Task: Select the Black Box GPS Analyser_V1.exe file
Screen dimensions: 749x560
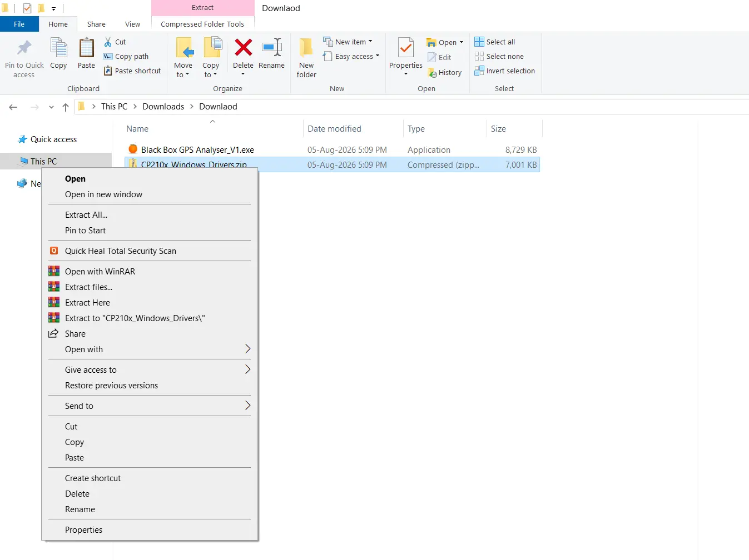Action: click(x=332, y=150)
